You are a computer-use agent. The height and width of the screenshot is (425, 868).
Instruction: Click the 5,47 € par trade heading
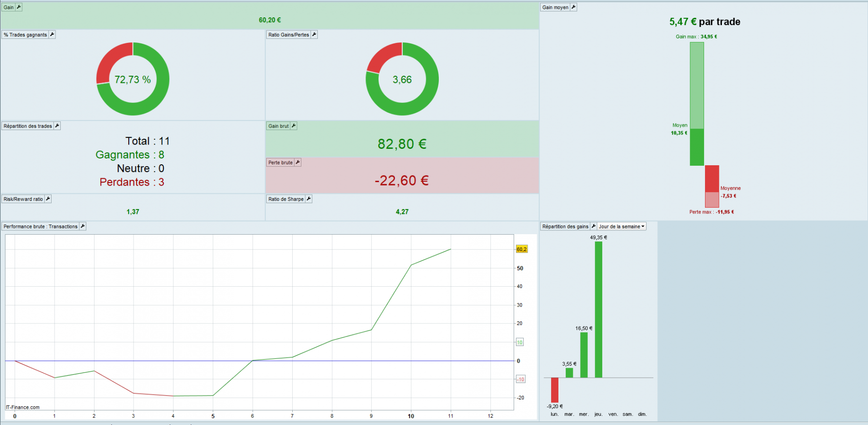(x=705, y=22)
